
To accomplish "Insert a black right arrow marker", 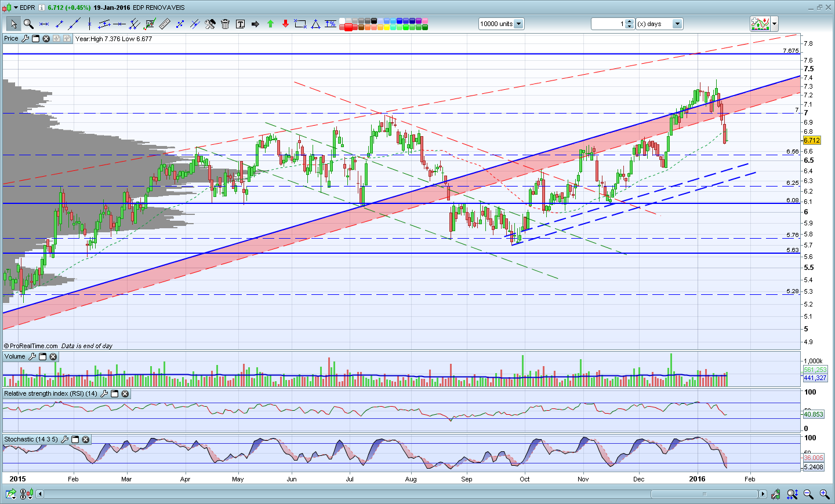I will (255, 24).
